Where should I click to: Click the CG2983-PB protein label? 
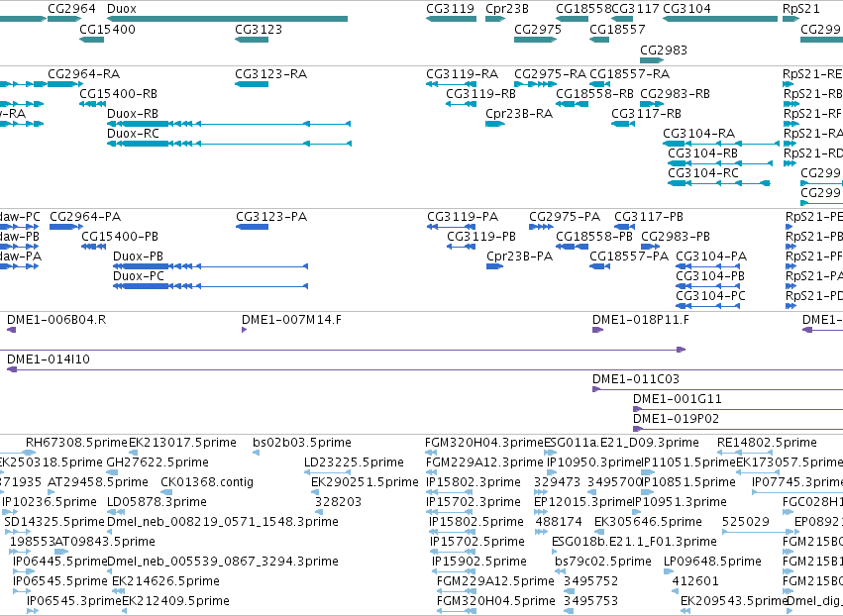coord(676,237)
